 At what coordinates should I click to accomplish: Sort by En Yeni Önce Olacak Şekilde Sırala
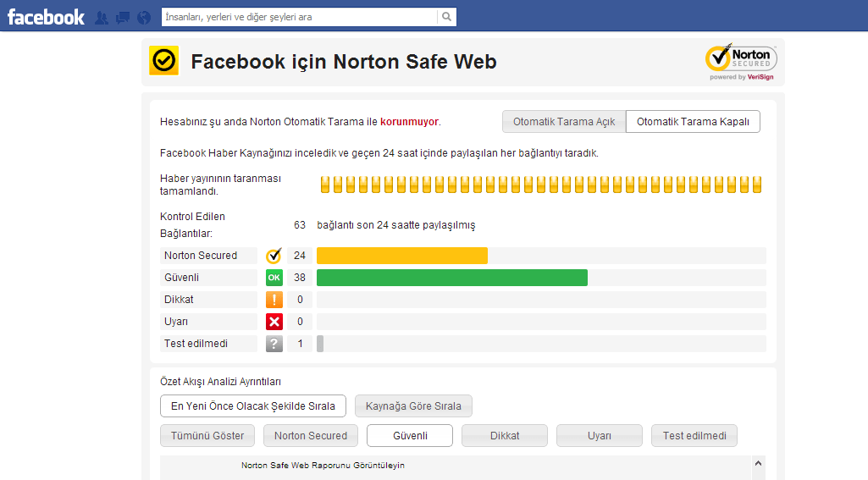coord(252,406)
